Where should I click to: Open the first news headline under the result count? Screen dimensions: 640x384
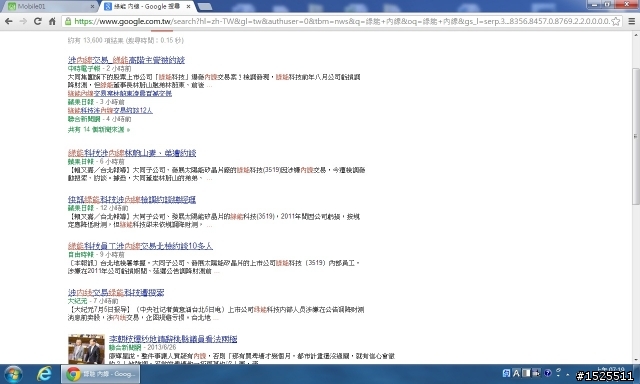coord(126,60)
